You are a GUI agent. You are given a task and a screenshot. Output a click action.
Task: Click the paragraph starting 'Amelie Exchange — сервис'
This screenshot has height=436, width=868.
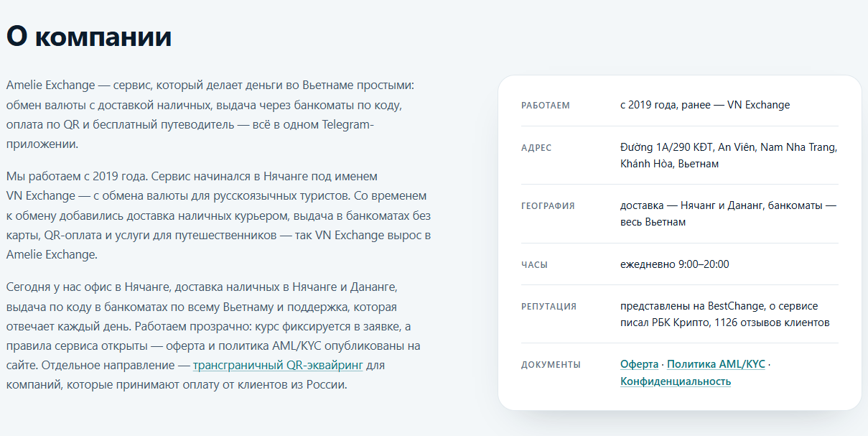coord(210,114)
